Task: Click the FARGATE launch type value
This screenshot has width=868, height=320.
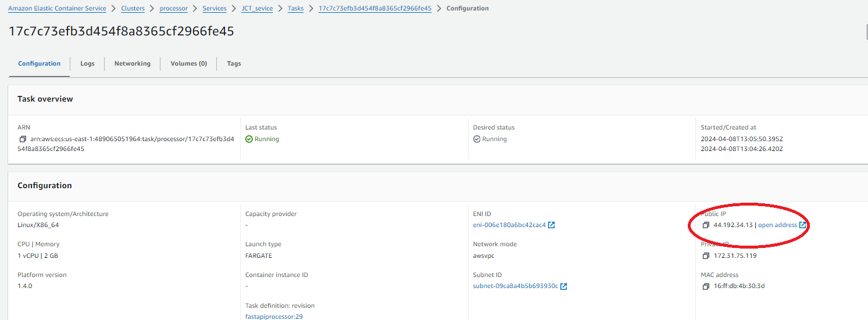Action: [x=259, y=256]
